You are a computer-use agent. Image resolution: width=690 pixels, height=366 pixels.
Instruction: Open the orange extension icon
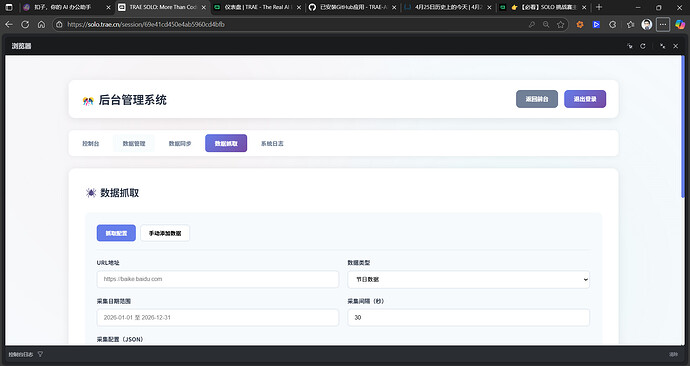580,25
